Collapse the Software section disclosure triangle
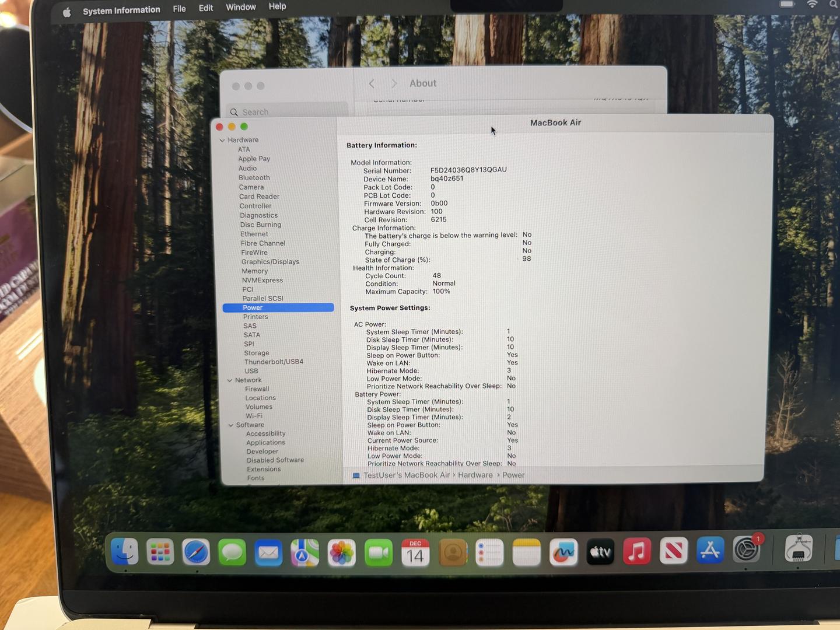840x630 pixels. pyautogui.click(x=231, y=425)
